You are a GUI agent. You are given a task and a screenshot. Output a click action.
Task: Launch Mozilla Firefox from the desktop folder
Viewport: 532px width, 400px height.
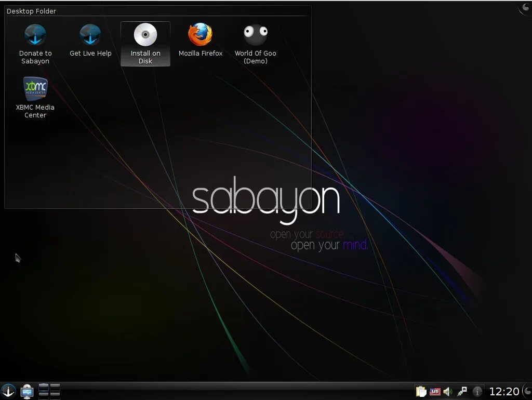(200, 40)
